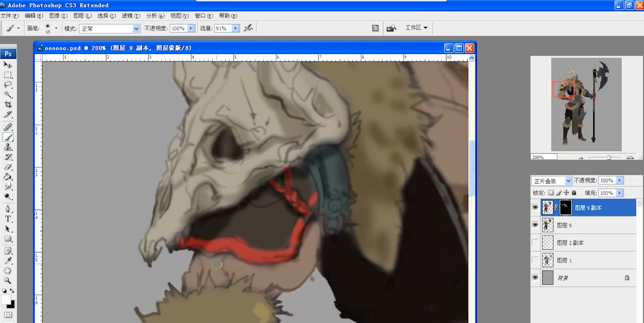Select the Brush tool in toolbox

point(8,137)
